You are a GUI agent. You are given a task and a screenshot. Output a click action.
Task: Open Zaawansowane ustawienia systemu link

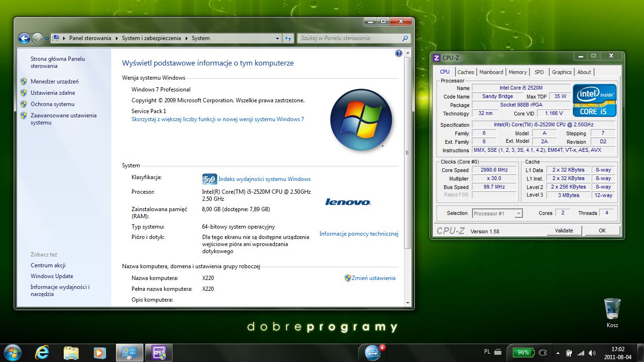coord(64,119)
